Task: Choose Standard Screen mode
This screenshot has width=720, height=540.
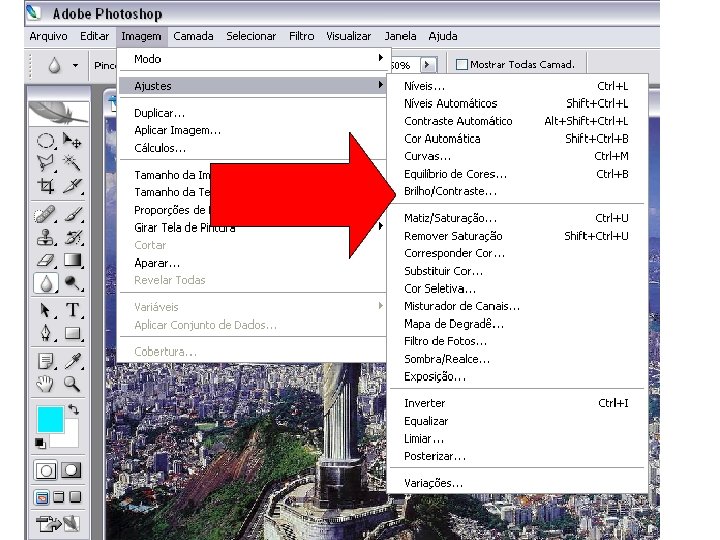Action: click(x=42, y=497)
